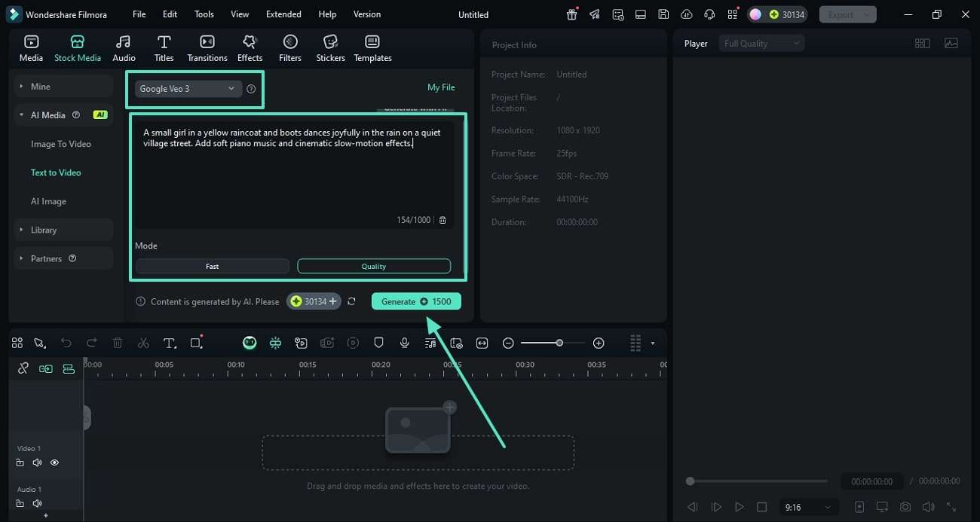The image size is (980, 522).
Task: Switch to the Filters tab
Action: (290, 48)
